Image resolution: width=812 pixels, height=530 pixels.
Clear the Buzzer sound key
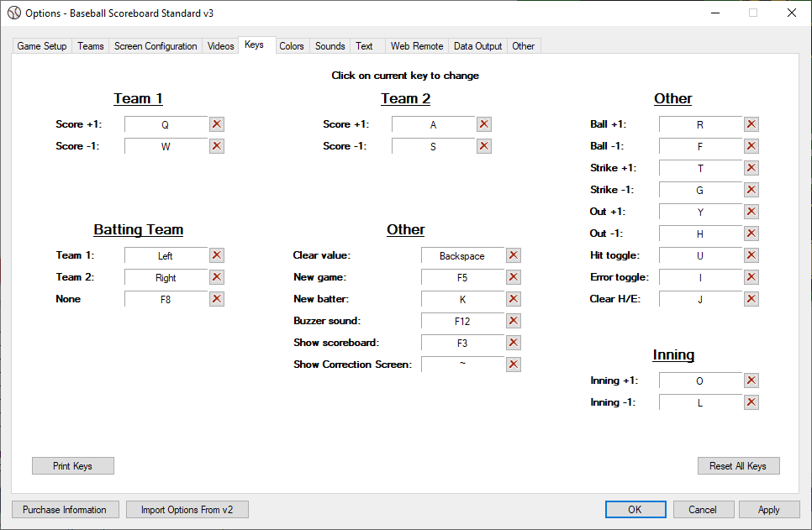(514, 321)
